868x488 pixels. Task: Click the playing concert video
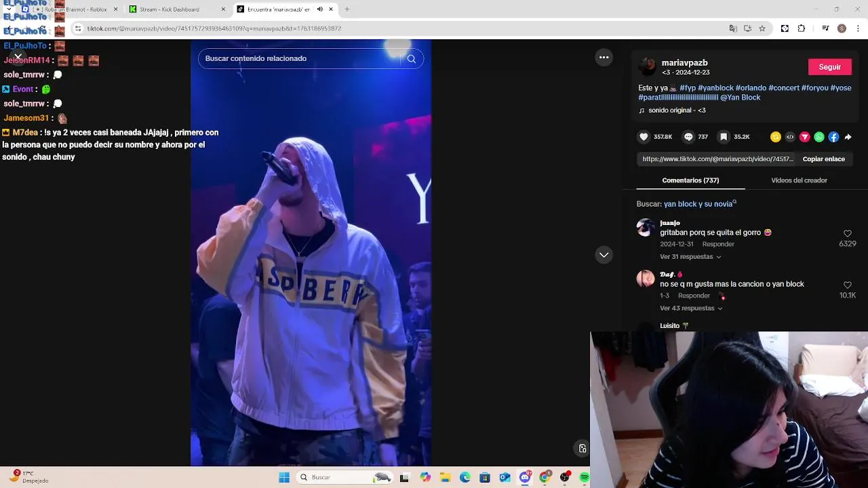point(311,253)
